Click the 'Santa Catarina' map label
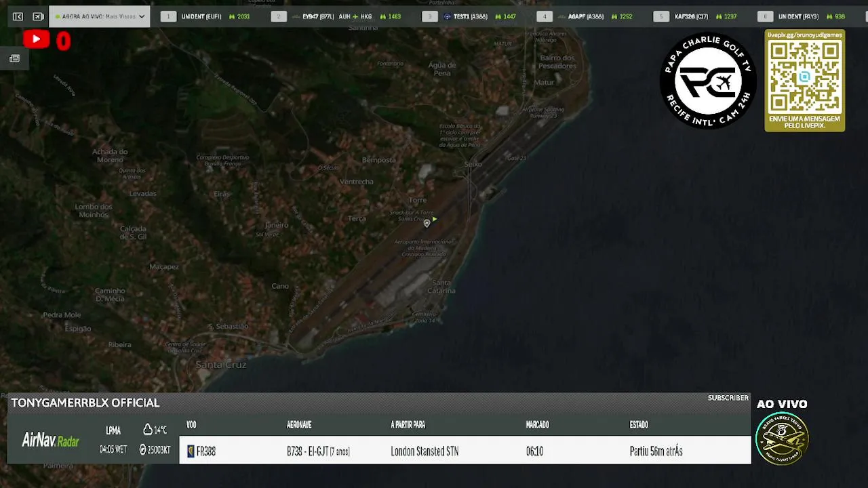Screen dimensions: 868x488 pyautogui.click(x=441, y=286)
